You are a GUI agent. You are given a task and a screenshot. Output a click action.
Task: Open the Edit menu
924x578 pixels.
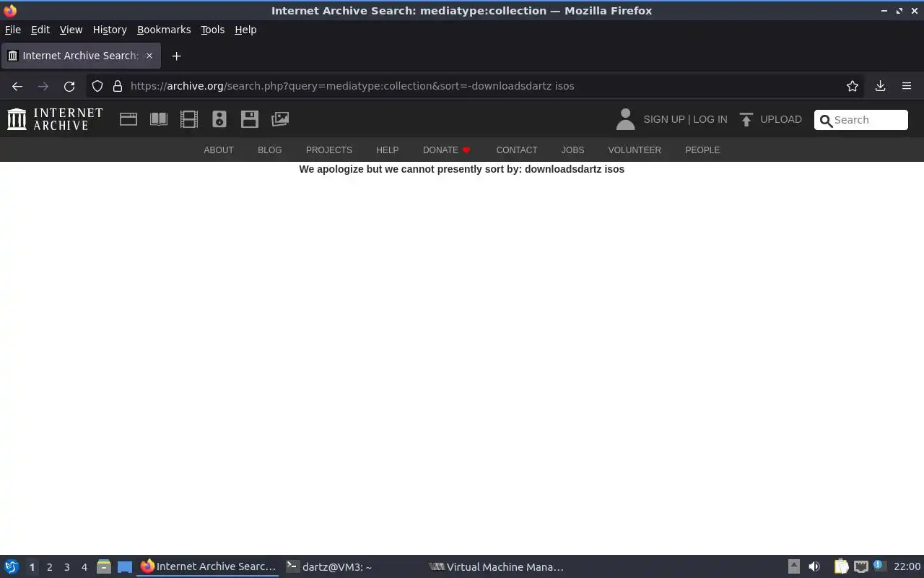click(x=40, y=30)
